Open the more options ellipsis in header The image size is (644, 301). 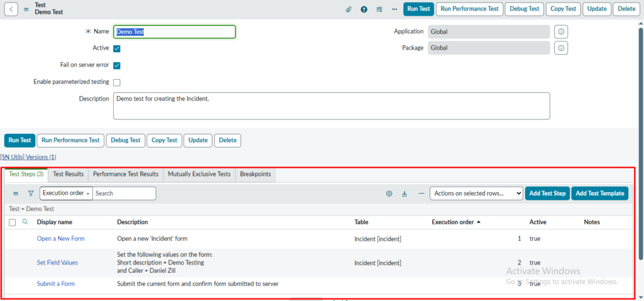click(x=394, y=9)
